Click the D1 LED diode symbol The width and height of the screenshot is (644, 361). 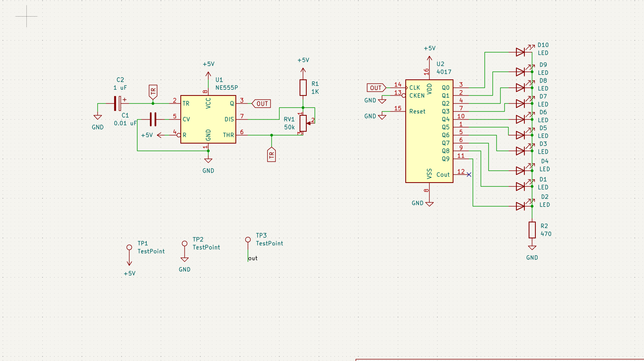tap(520, 187)
